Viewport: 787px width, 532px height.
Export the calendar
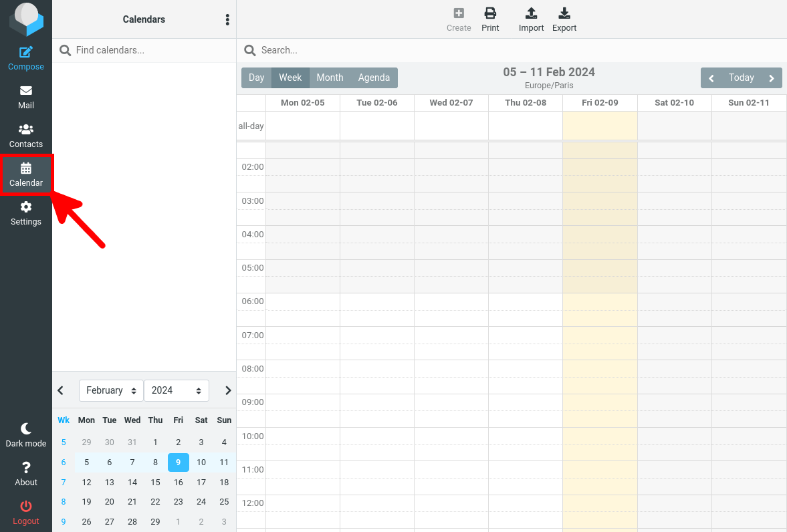[564, 18]
